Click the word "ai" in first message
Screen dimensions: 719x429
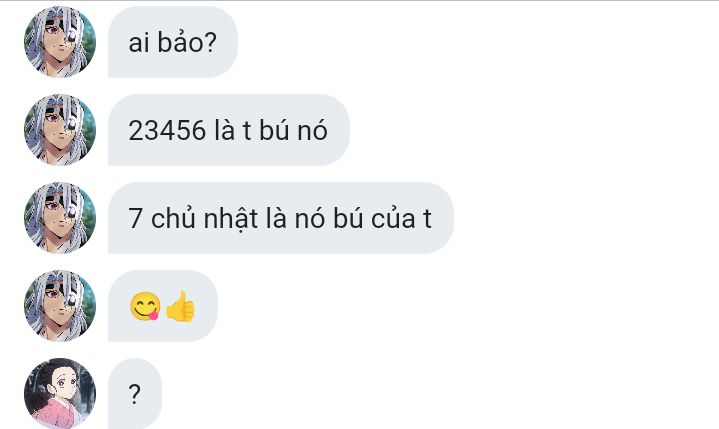click(x=139, y=43)
